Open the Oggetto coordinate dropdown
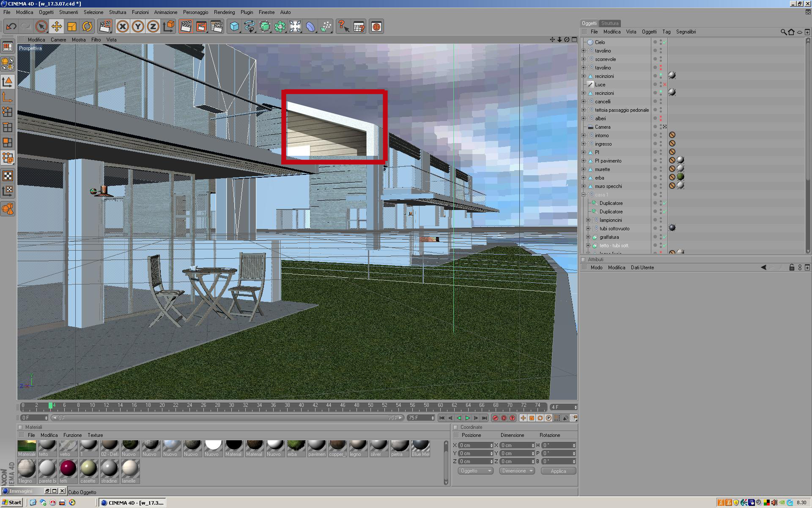 click(475, 471)
